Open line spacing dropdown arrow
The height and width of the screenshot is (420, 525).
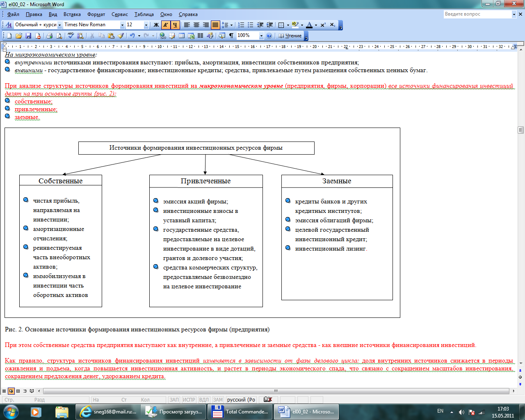coord(232,25)
